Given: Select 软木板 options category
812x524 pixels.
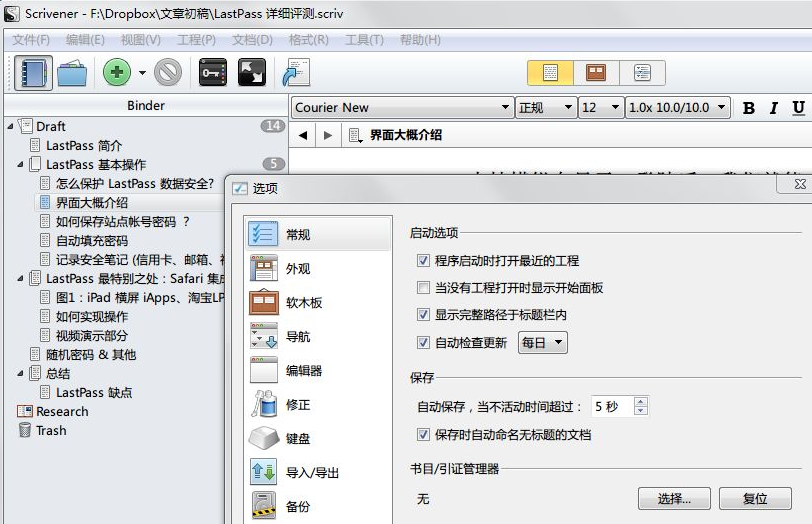Looking at the screenshot, I should click(x=318, y=302).
